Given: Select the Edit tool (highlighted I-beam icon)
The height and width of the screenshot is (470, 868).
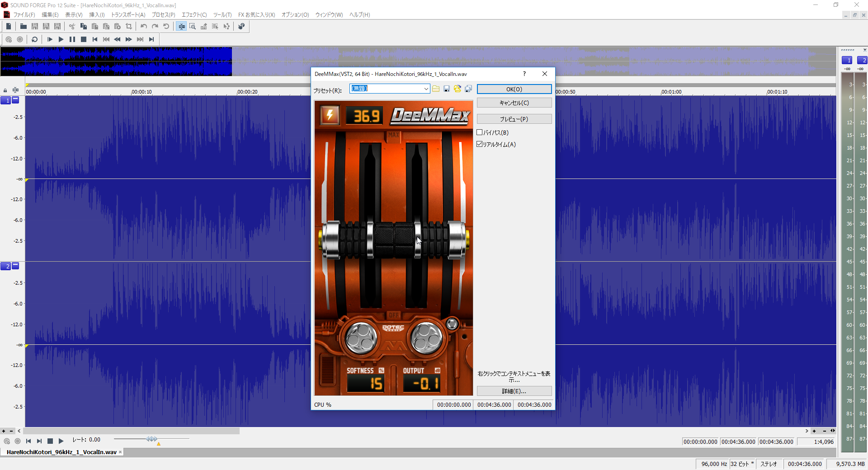Looking at the screenshot, I should 181,26.
